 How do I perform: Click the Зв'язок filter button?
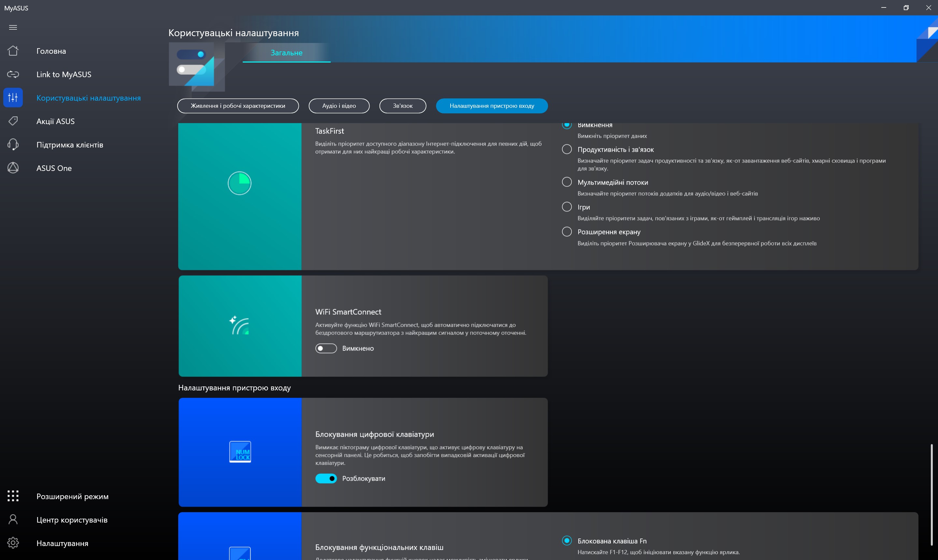click(x=403, y=106)
